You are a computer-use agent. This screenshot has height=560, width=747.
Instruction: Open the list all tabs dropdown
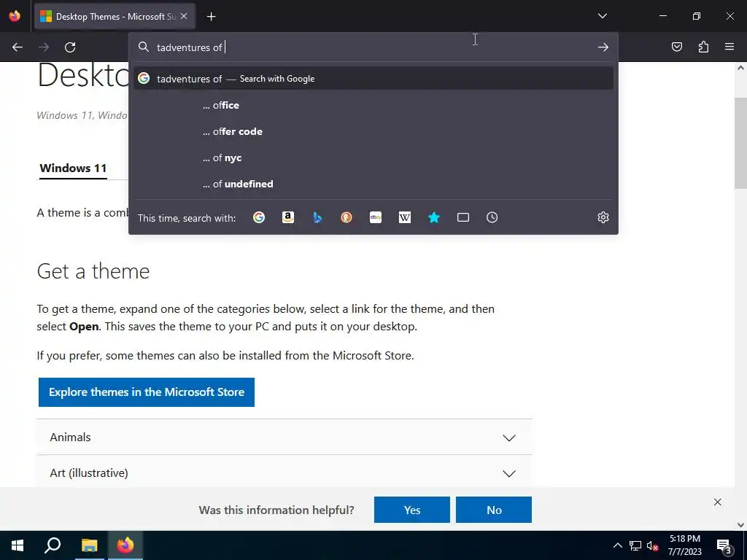[602, 16]
